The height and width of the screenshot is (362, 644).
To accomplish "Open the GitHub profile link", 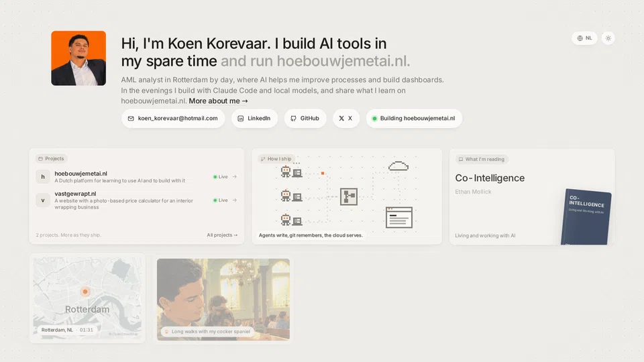I will coord(305,118).
